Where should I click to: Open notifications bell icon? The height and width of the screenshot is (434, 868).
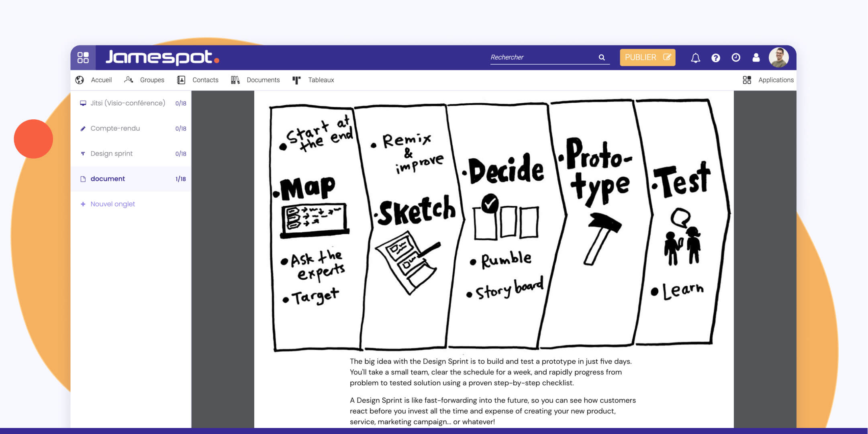tap(695, 58)
